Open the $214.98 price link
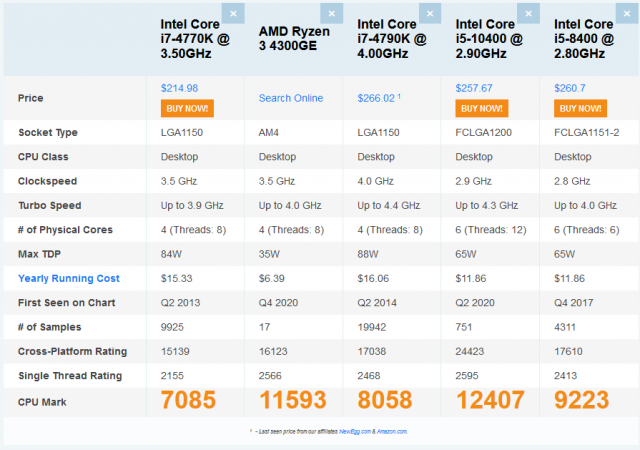The height and width of the screenshot is (450, 640). (x=179, y=88)
